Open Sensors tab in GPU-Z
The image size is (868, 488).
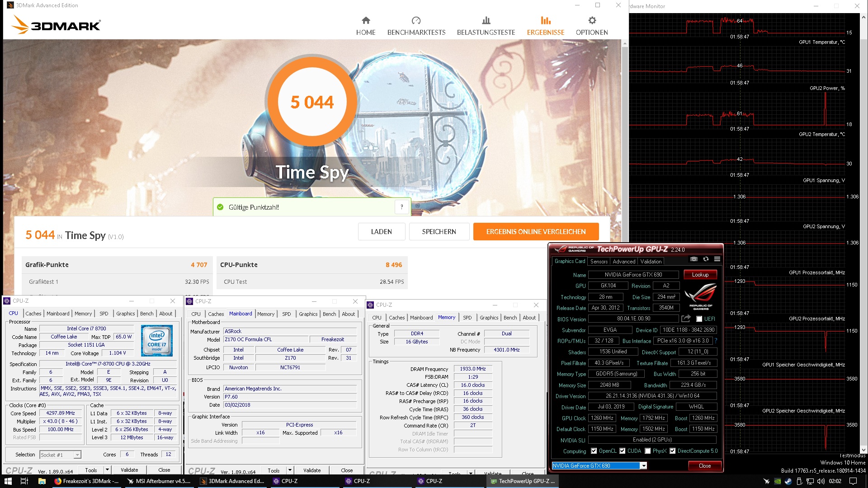(x=599, y=262)
